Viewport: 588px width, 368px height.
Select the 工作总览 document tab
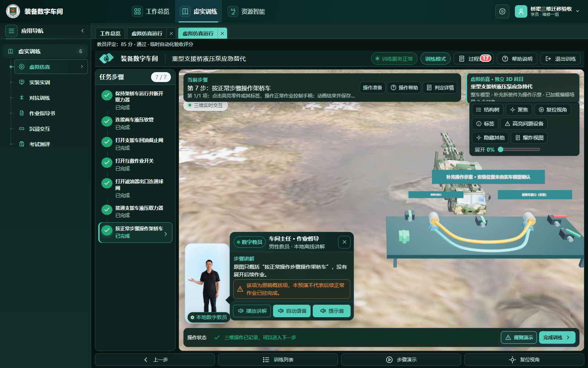tap(110, 33)
